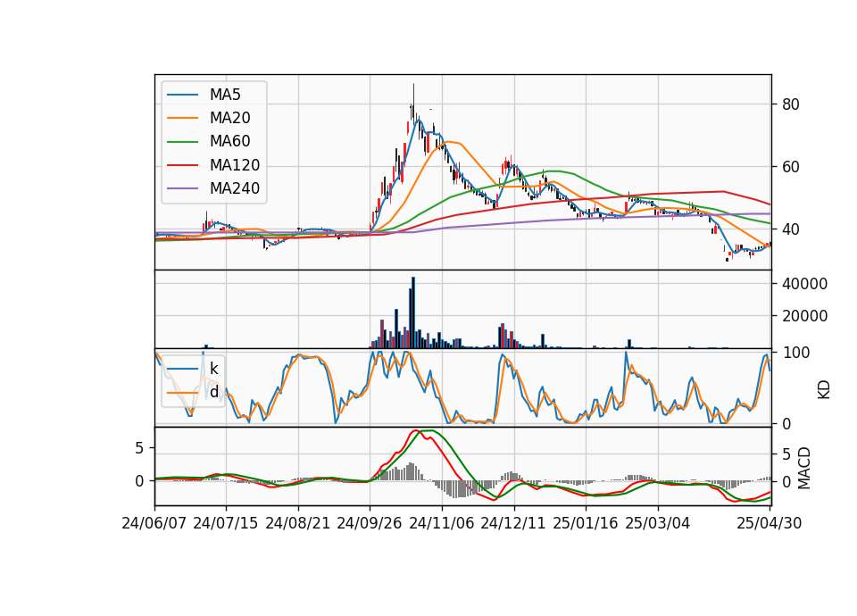Image resolution: width=857 pixels, height=616 pixels.
Task: Click the red MA120 legend line swatch
Action: (183, 165)
